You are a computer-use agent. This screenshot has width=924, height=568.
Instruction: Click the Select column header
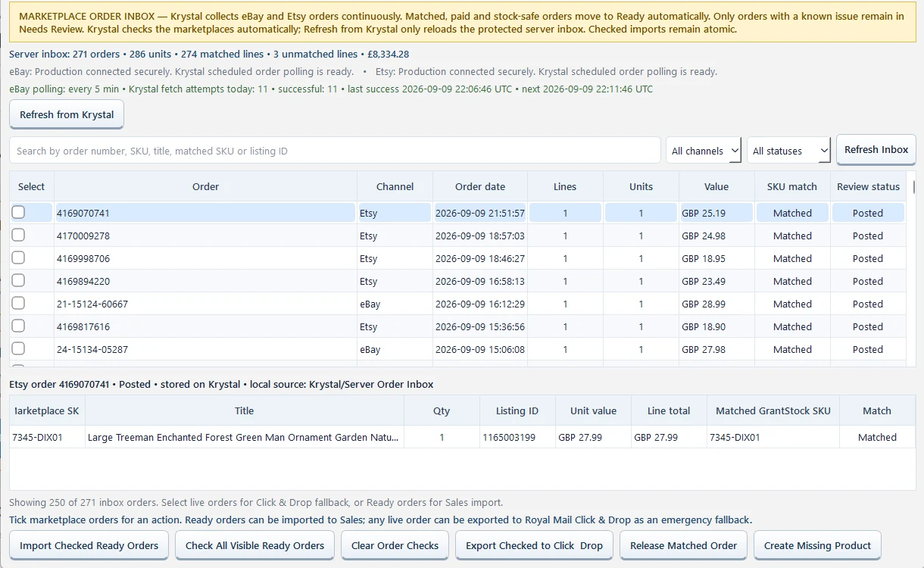tap(32, 186)
